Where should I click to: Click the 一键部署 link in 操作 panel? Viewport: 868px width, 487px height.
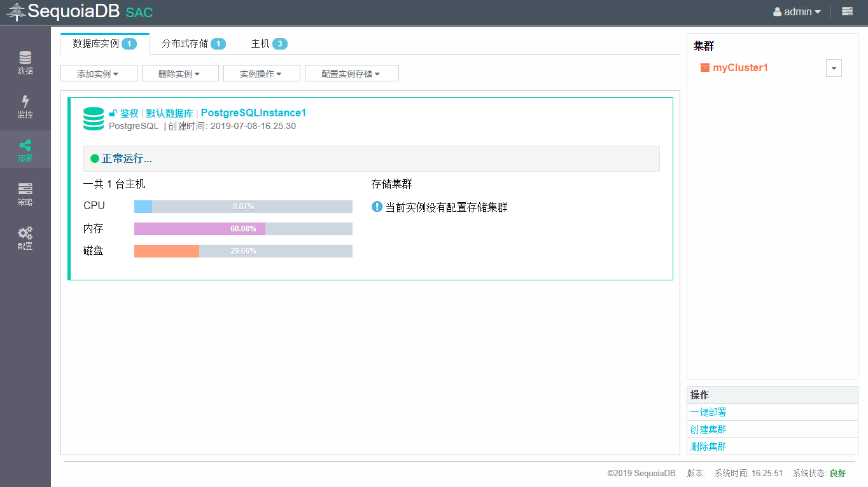coord(708,411)
